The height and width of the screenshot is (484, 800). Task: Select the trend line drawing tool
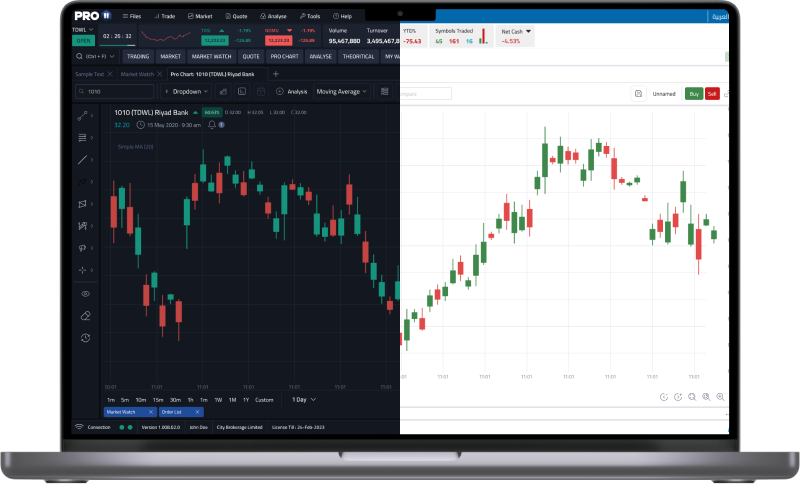point(83,159)
